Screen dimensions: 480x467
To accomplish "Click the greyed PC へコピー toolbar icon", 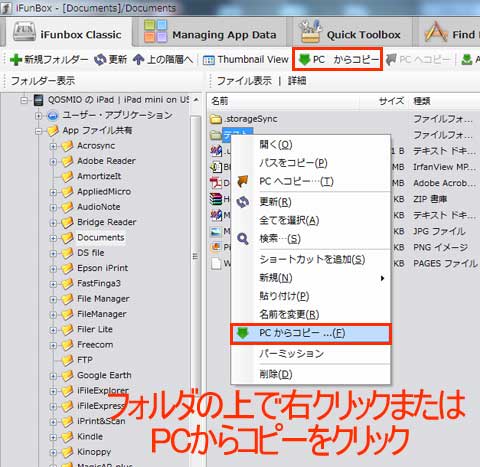I will [391, 60].
